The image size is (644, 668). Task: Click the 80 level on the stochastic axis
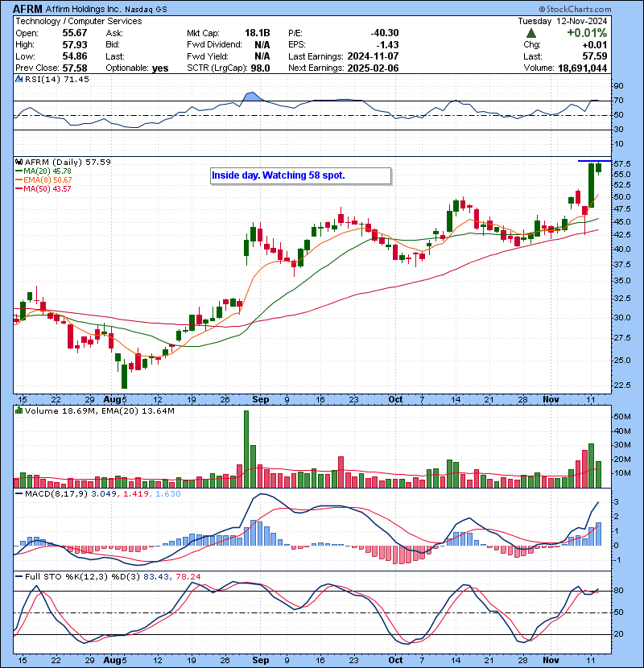tap(618, 591)
